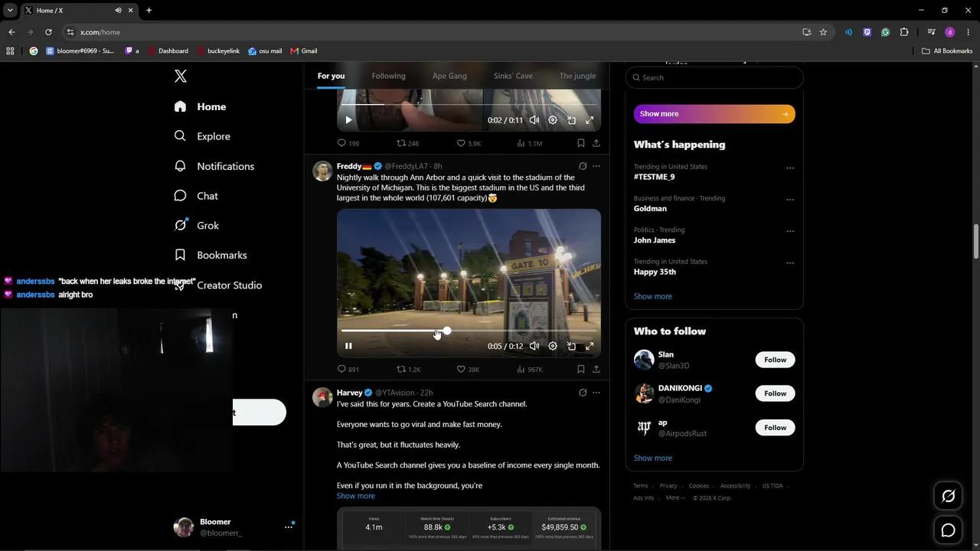Like Freddy's post with 38K likes

pos(468,369)
